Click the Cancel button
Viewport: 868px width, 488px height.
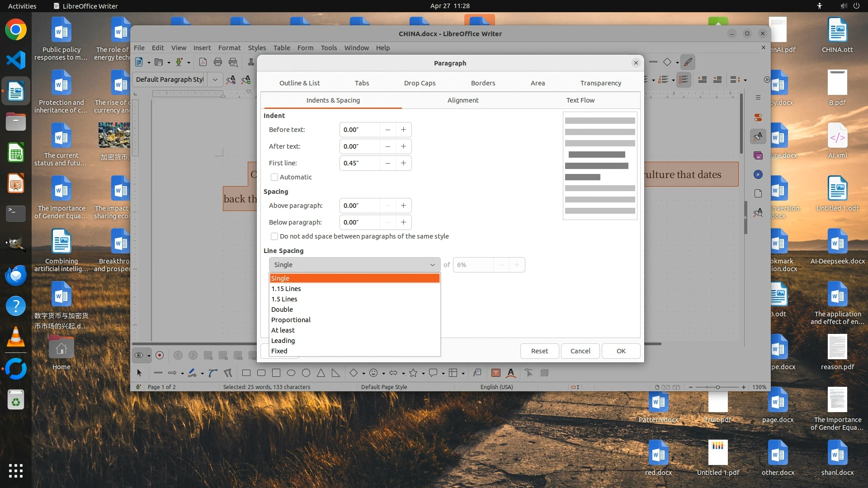click(580, 351)
